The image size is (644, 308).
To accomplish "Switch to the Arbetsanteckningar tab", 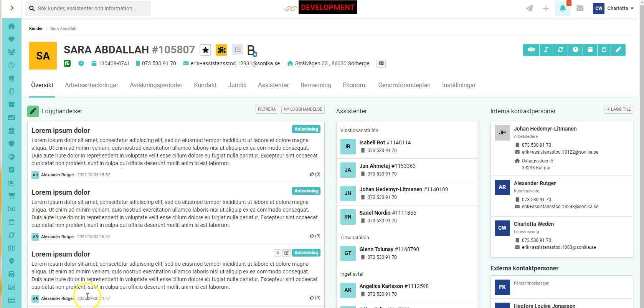I will pyautogui.click(x=91, y=85).
